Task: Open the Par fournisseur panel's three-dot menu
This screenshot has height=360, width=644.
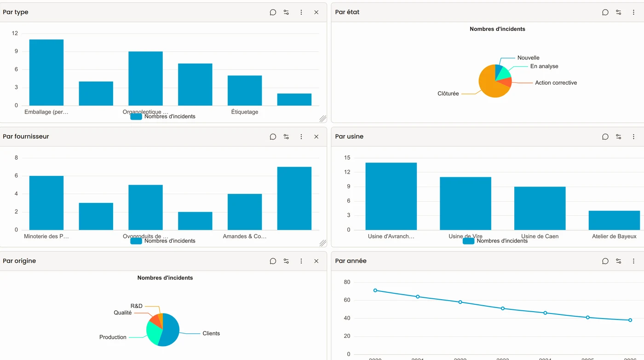Action: tap(301, 137)
